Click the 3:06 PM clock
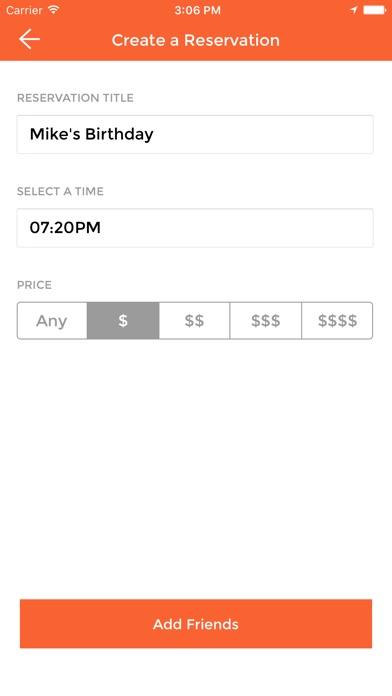The image size is (392, 696). pos(197,10)
